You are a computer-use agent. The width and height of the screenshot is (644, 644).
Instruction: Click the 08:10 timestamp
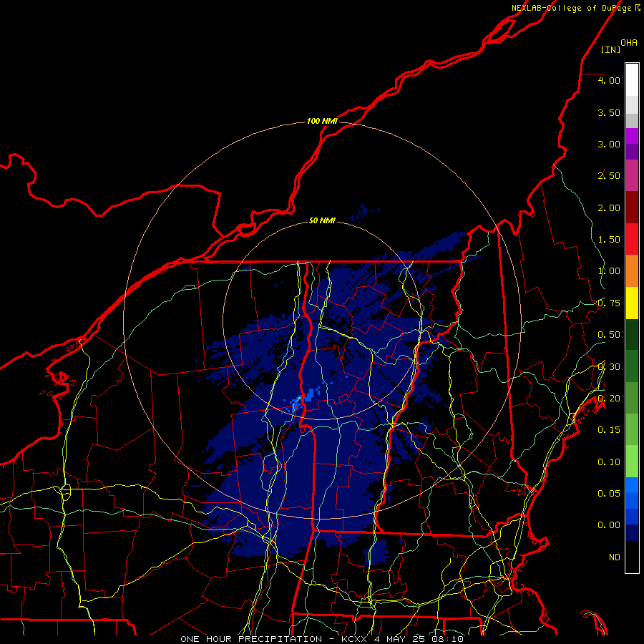(x=448, y=639)
